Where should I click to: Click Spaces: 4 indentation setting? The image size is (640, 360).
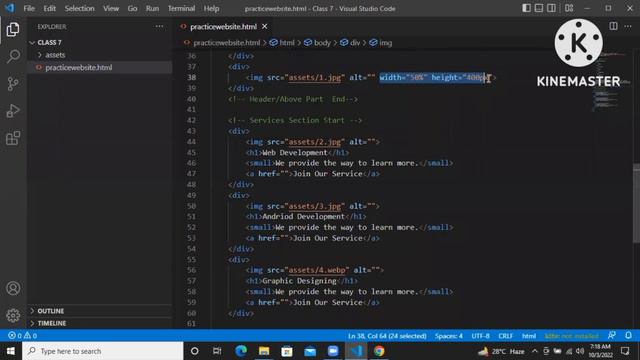(x=449, y=336)
